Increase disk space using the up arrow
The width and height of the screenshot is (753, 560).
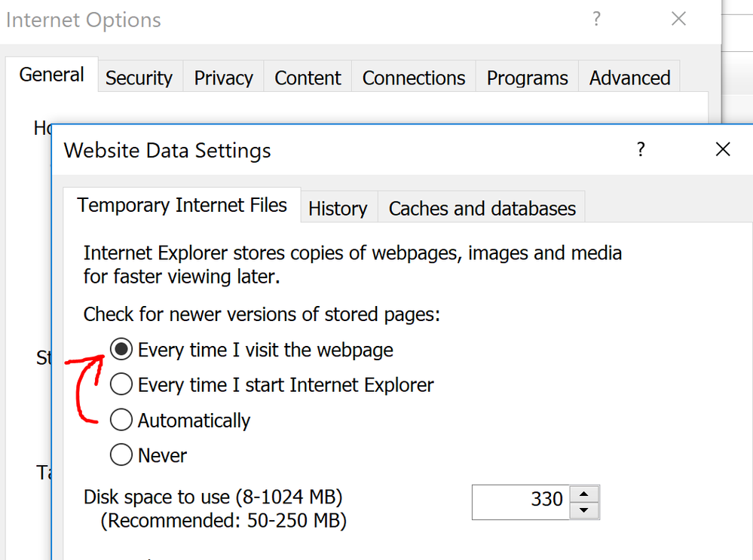tap(583, 494)
